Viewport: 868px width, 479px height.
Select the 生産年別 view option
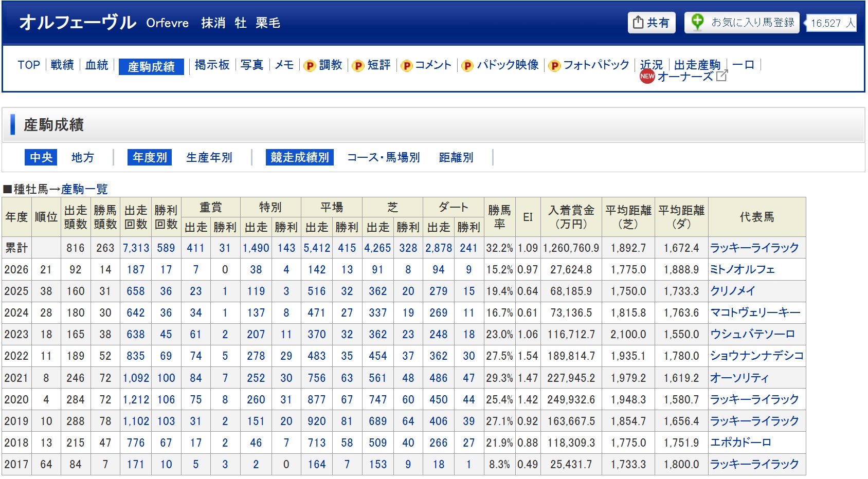pos(209,157)
